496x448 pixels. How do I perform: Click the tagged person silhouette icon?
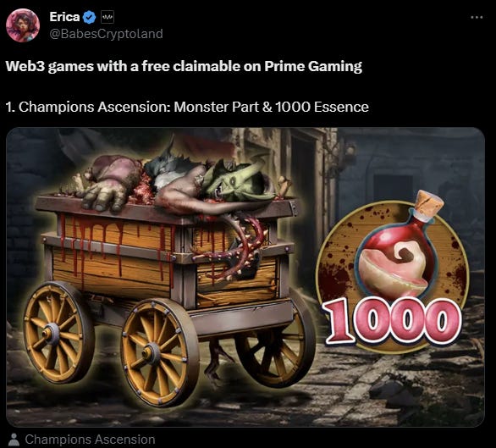click(14, 440)
